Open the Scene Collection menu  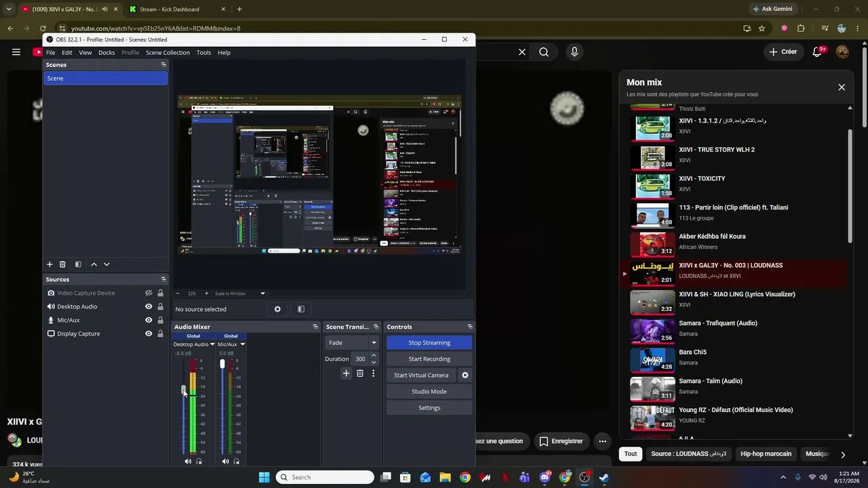point(167,52)
